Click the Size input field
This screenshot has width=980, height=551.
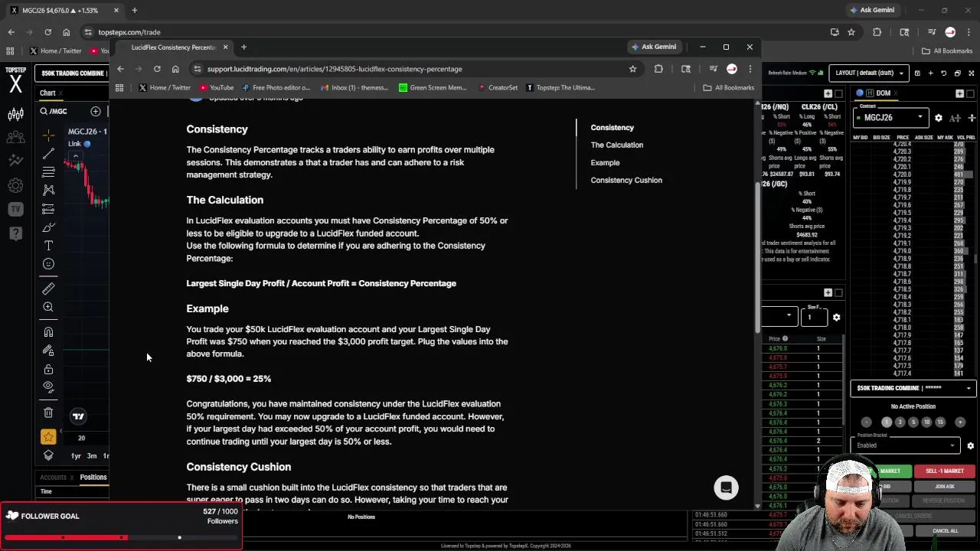pyautogui.click(x=814, y=316)
